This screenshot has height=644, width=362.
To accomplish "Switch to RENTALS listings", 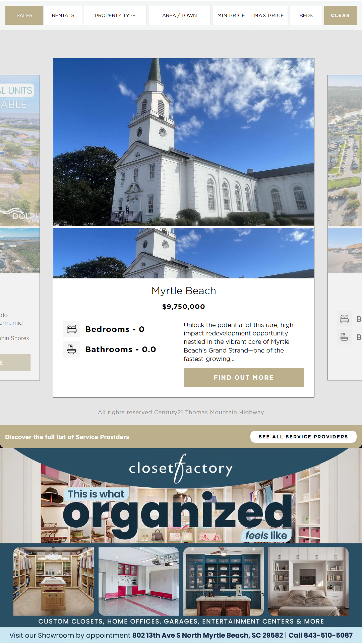I will tap(63, 15).
